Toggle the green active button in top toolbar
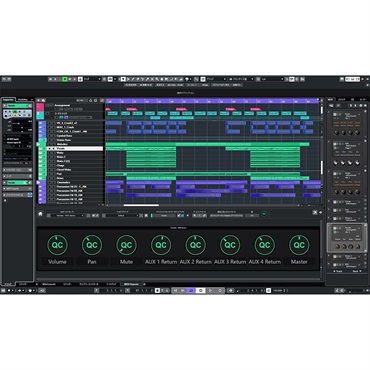The width and height of the screenshot is (370, 370). pos(65,79)
